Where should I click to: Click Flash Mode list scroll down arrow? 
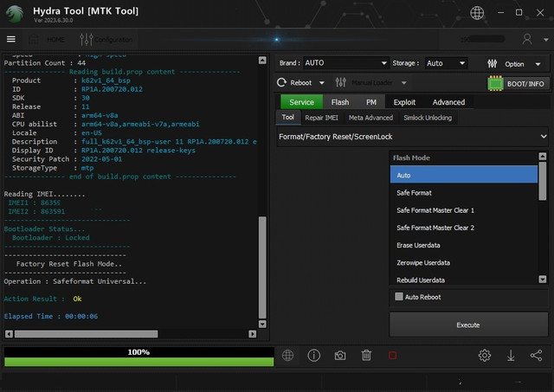pyautogui.click(x=543, y=280)
